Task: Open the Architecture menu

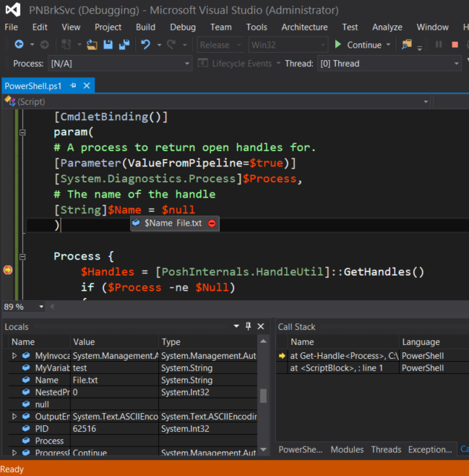Action: click(x=304, y=27)
